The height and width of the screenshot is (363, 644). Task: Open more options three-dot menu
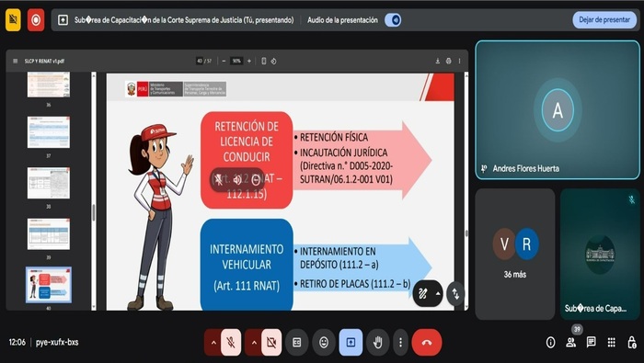pos(400,342)
